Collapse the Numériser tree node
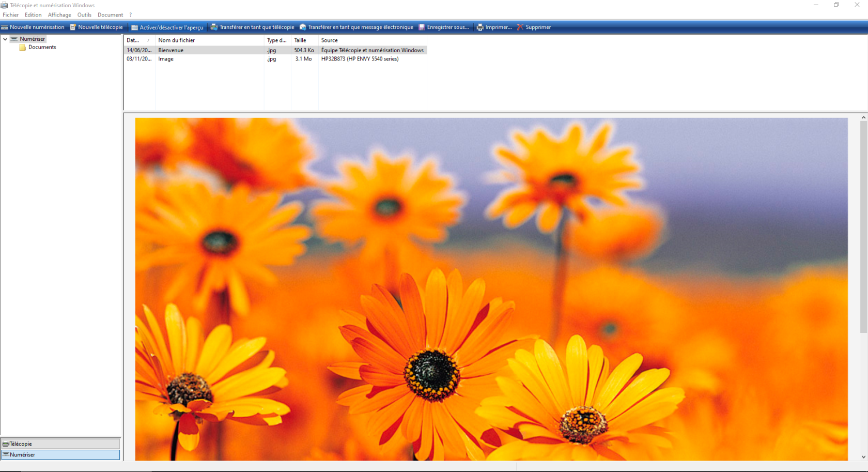868x472 pixels. click(5, 39)
